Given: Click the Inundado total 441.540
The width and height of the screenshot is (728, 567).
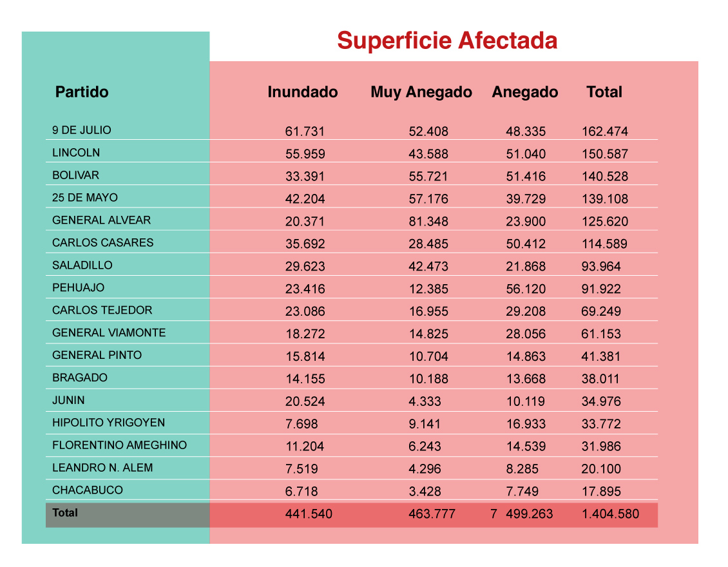Looking at the screenshot, I should pos(309,514).
